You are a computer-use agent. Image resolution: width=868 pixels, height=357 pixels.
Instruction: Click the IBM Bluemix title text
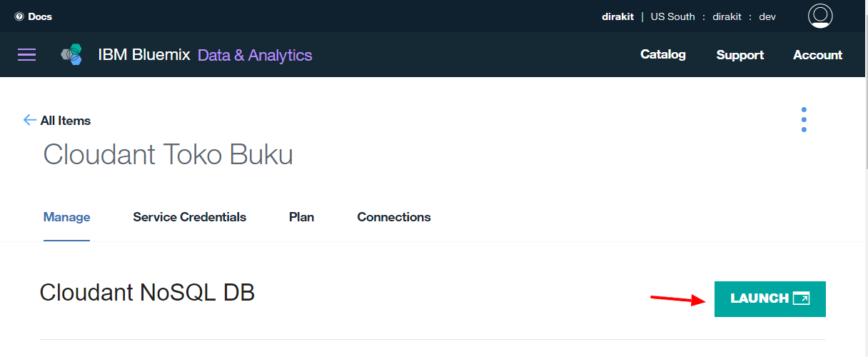pyautogui.click(x=143, y=55)
